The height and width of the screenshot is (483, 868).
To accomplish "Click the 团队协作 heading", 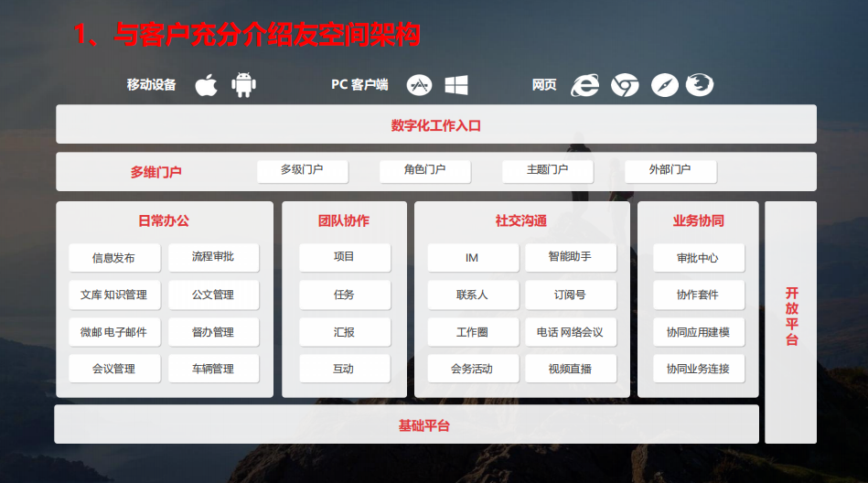I will point(344,221).
